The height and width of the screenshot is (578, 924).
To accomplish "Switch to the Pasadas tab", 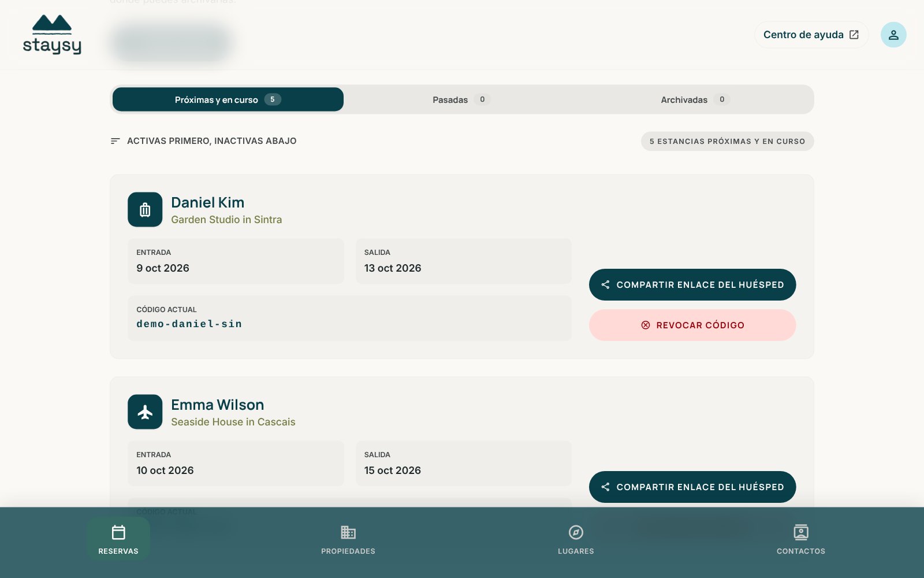I will point(462,99).
